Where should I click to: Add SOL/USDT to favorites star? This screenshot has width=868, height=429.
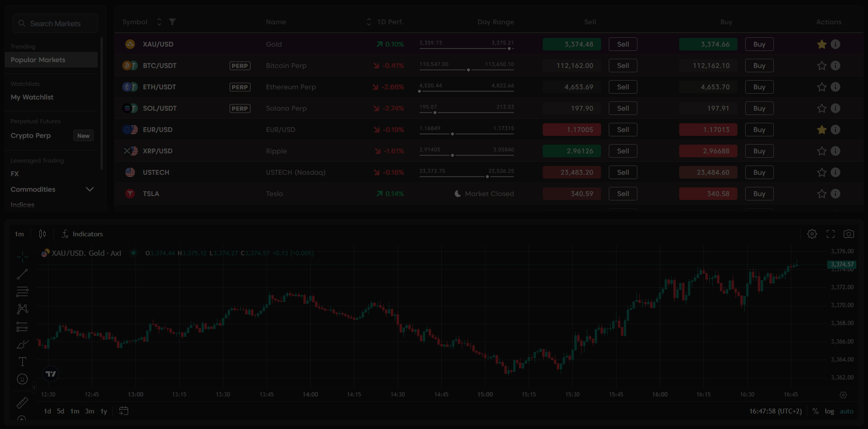click(821, 108)
